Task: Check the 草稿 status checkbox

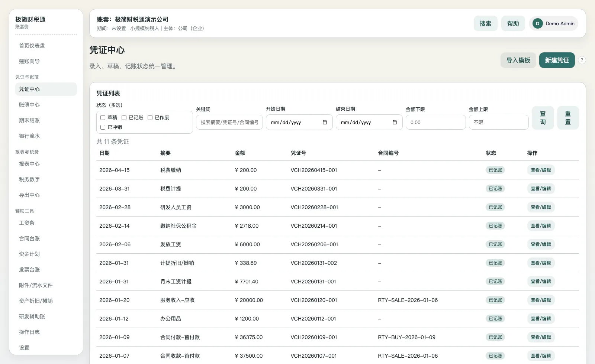Action: coord(103,117)
